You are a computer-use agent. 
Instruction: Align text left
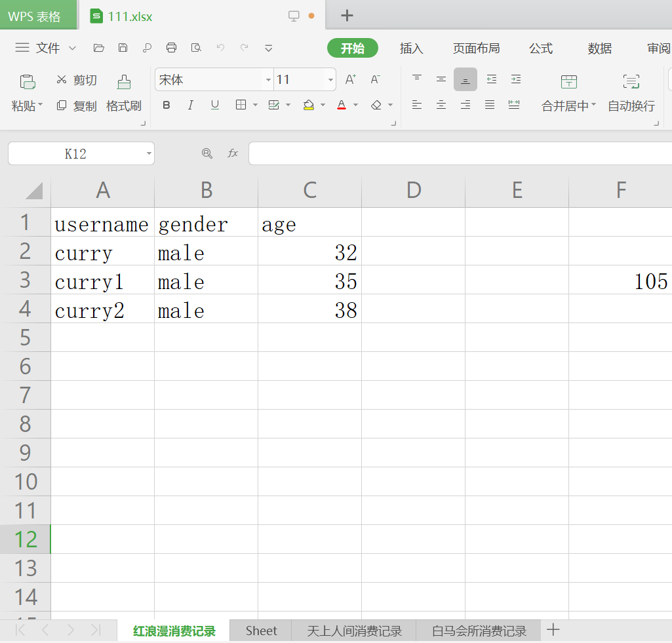click(416, 105)
